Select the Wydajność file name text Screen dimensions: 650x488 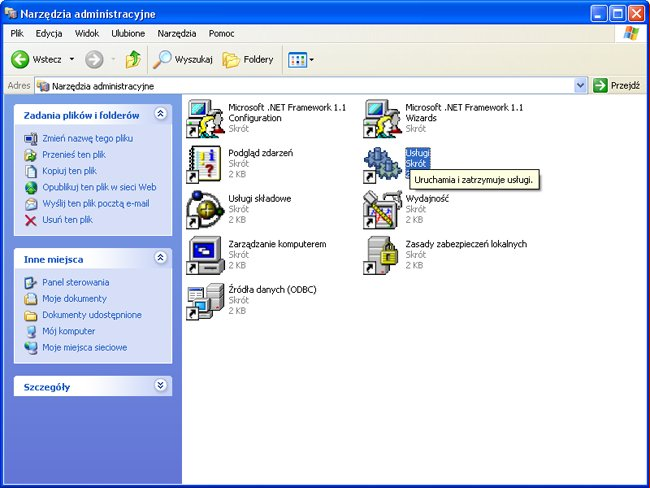tap(427, 199)
